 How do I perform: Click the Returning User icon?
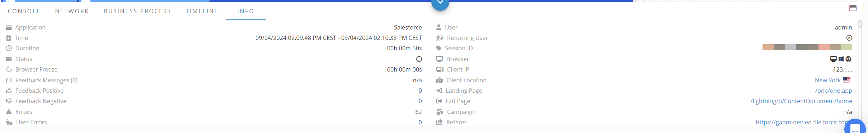(x=440, y=38)
